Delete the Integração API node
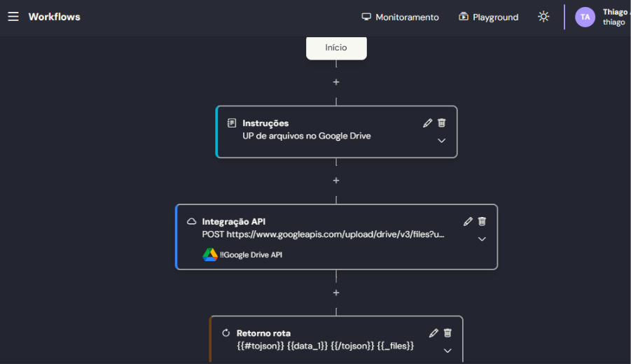 482,221
